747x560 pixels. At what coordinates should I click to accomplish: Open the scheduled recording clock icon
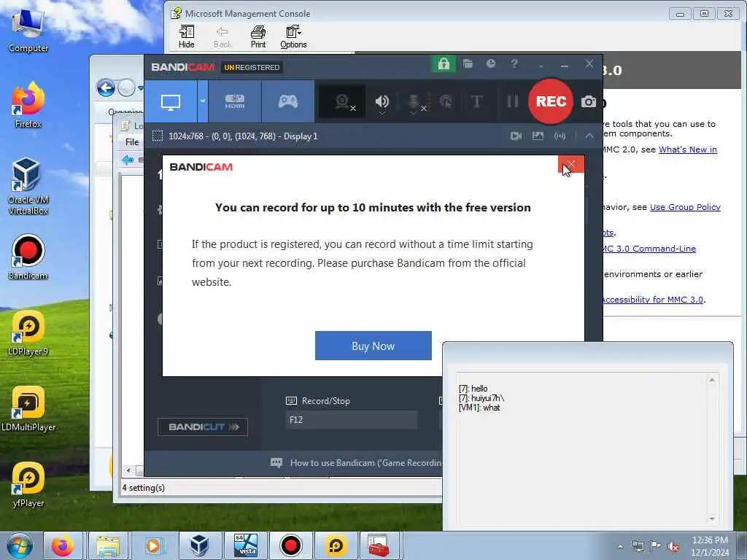[x=491, y=63]
